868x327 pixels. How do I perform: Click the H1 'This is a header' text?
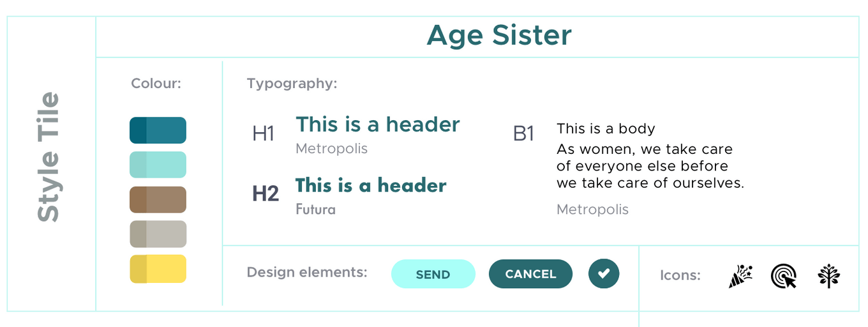(x=378, y=124)
